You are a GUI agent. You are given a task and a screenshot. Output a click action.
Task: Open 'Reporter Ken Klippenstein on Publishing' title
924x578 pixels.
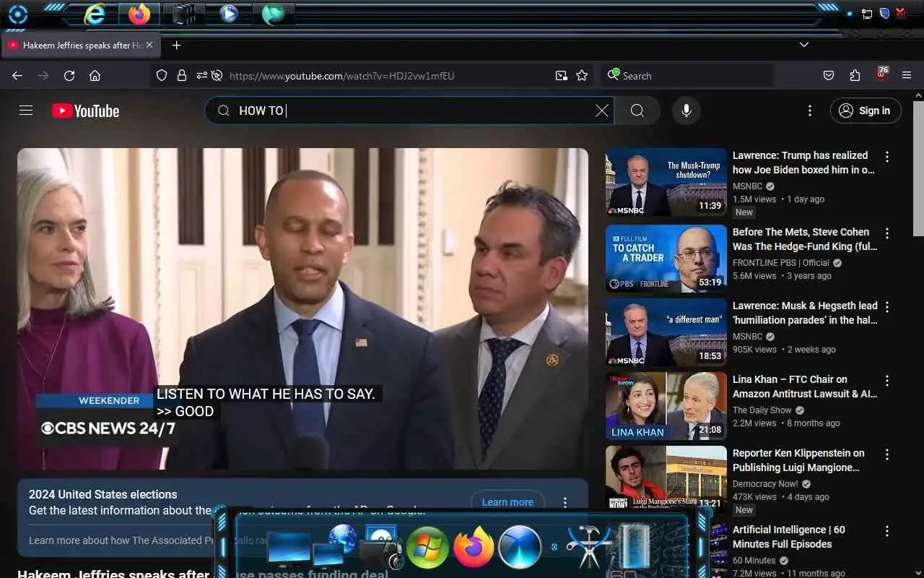coord(798,460)
